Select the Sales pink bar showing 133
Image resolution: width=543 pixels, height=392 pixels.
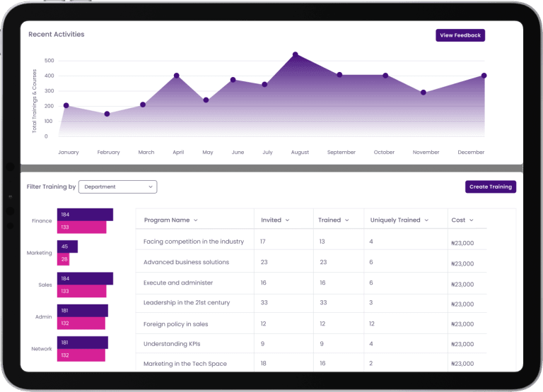point(81,291)
